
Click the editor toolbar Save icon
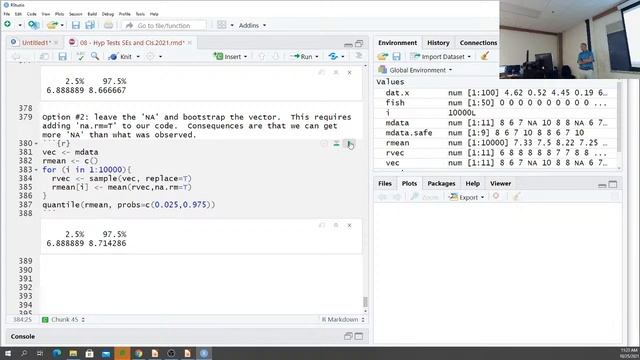point(62,56)
